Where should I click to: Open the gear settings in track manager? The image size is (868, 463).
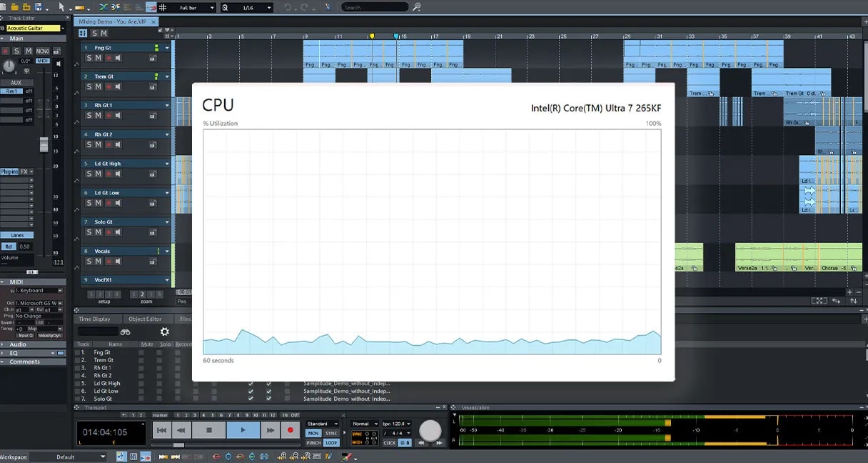click(165, 332)
